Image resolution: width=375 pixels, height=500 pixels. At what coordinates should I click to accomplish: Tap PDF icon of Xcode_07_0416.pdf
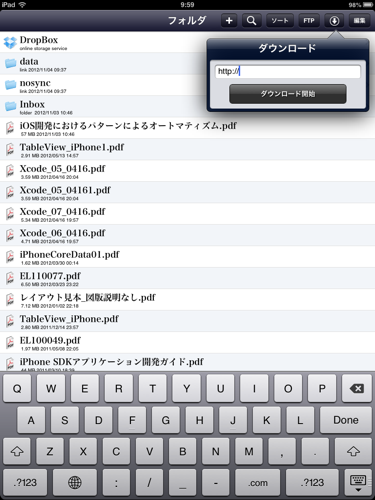(x=10, y=213)
